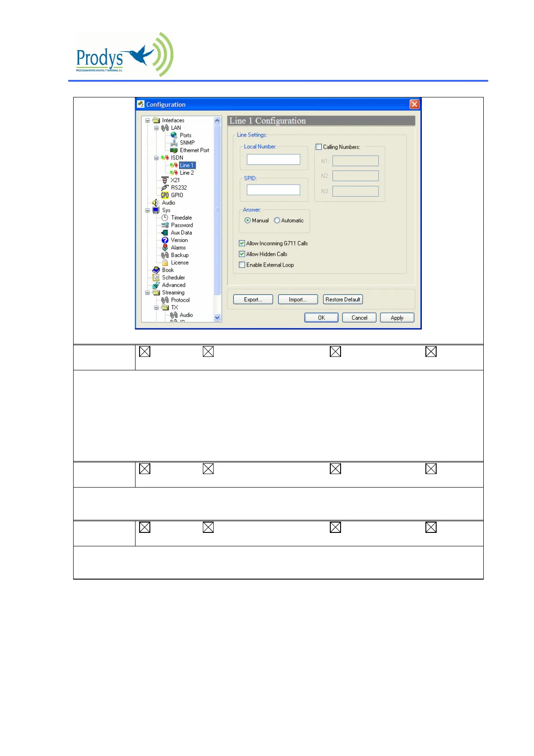Open the Scheduler icon
Viewport: 534px width, 756px height.
point(156,277)
